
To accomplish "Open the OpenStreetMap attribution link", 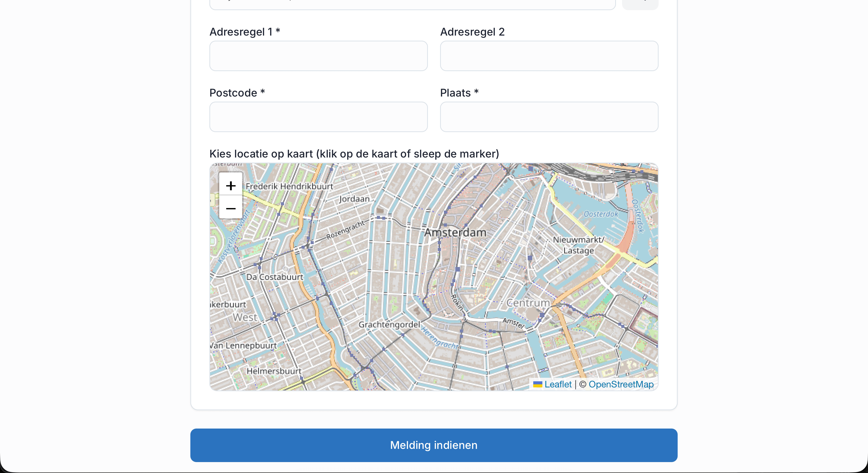I will (621, 384).
